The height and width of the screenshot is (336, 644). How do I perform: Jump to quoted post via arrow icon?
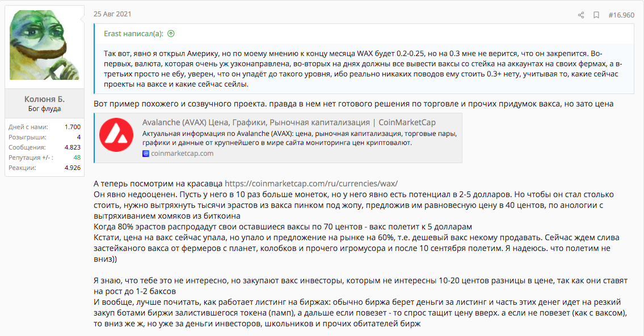pos(171,33)
